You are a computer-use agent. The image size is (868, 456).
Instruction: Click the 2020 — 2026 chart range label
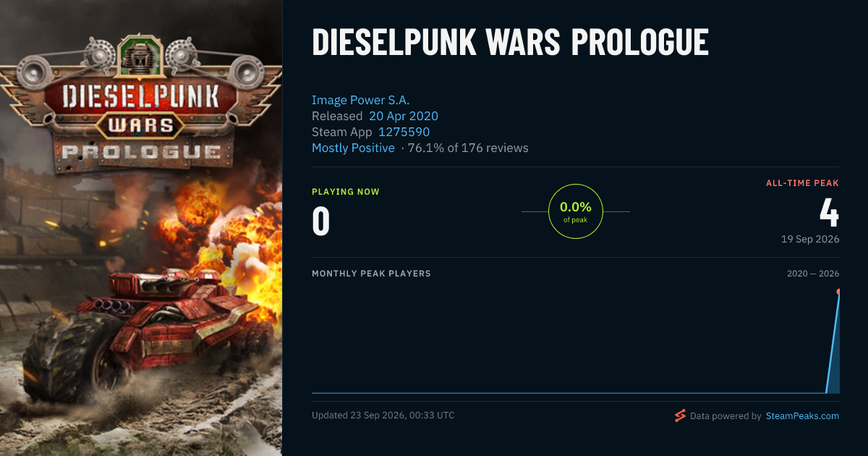pos(813,274)
